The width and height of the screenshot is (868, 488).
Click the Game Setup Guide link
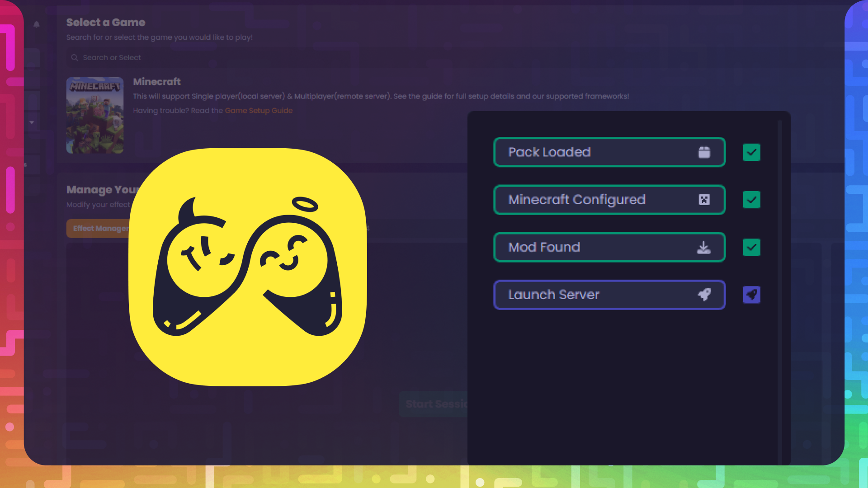[258, 110]
